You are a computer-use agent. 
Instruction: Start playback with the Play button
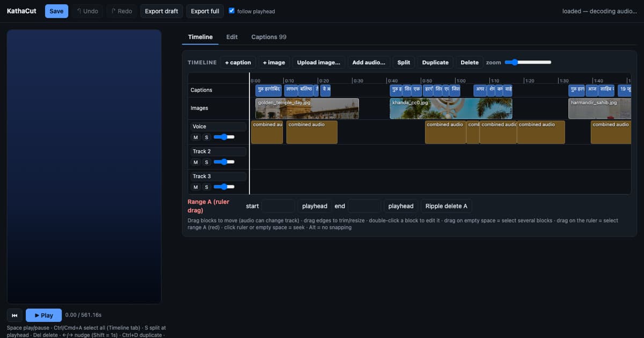tap(44, 315)
